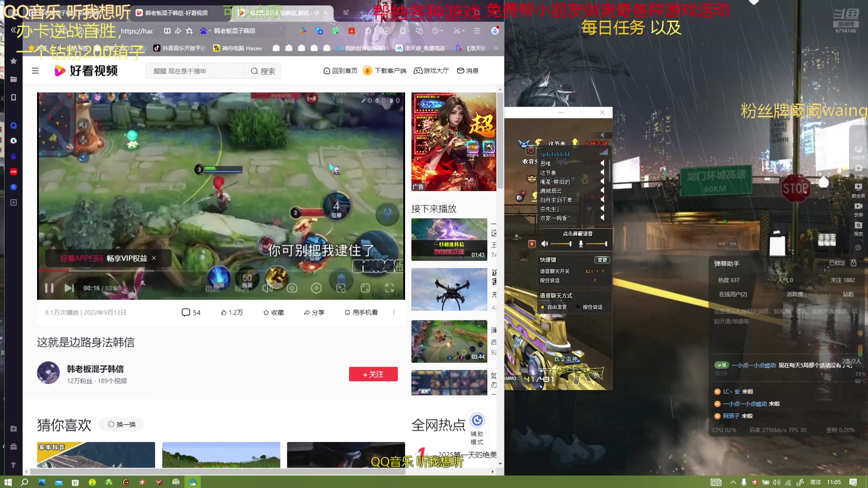
Task: Click 换一换 to refresh recommendations
Action: coord(122,424)
